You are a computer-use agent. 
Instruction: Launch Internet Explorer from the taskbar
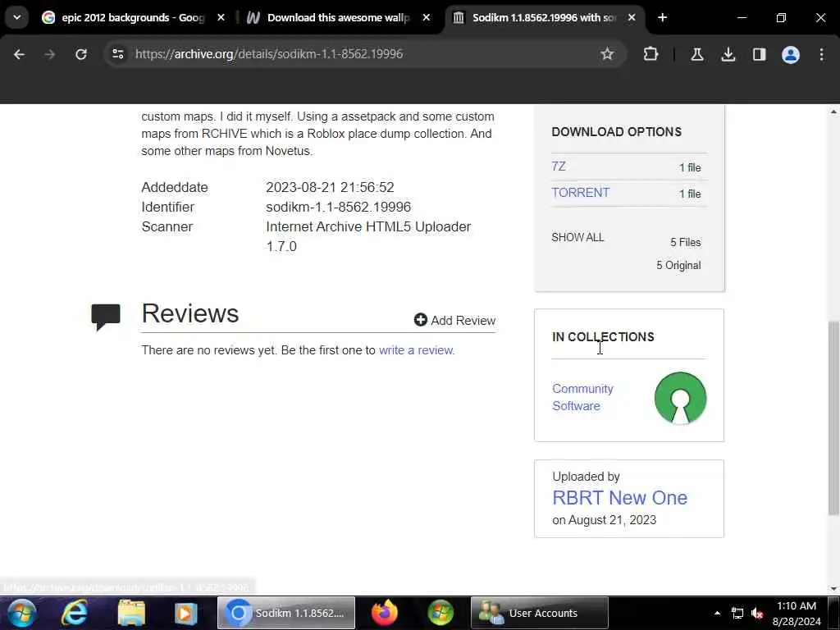click(x=75, y=613)
